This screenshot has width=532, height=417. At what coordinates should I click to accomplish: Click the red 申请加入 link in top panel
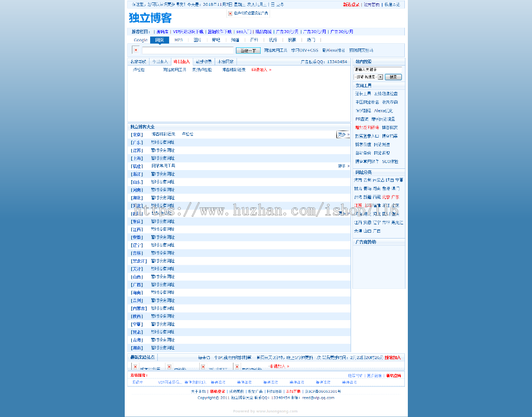261,70
